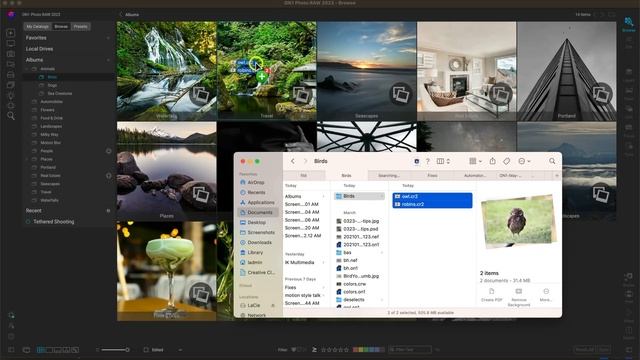Select the Automobiles album
640x360 pixels.
(51, 102)
